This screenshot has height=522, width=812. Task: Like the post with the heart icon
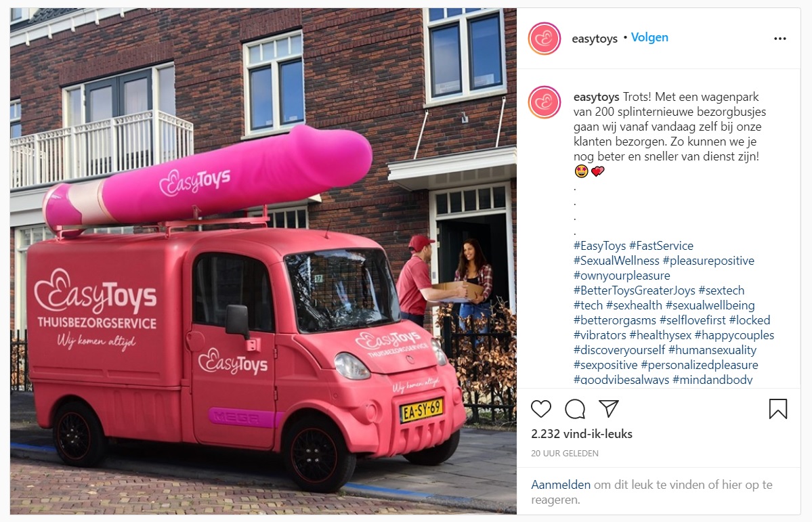[x=541, y=409]
